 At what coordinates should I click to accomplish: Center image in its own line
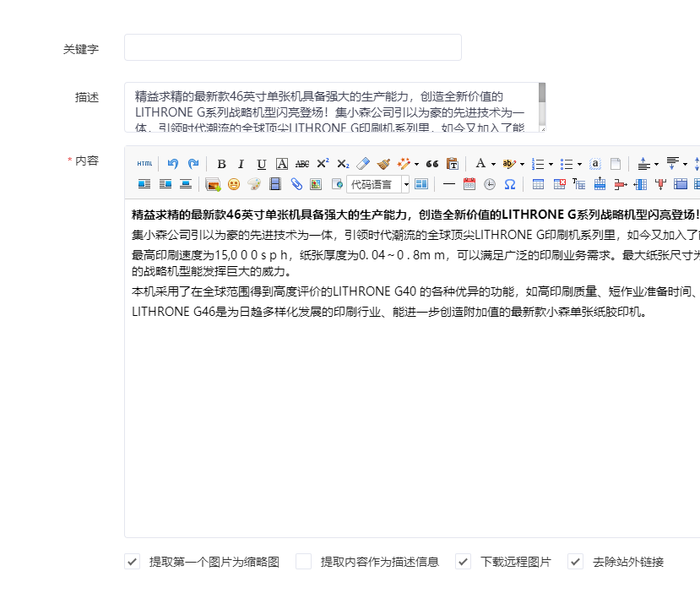(186, 184)
